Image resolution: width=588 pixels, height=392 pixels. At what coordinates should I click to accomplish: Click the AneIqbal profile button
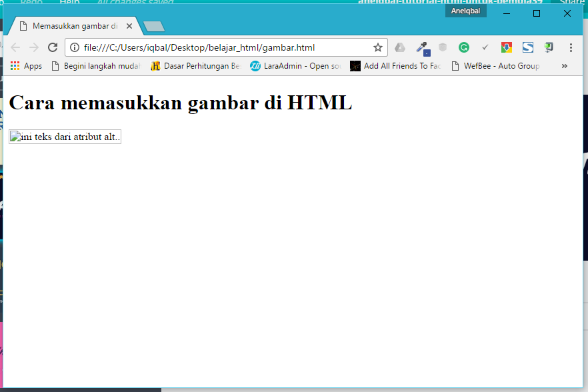(466, 11)
